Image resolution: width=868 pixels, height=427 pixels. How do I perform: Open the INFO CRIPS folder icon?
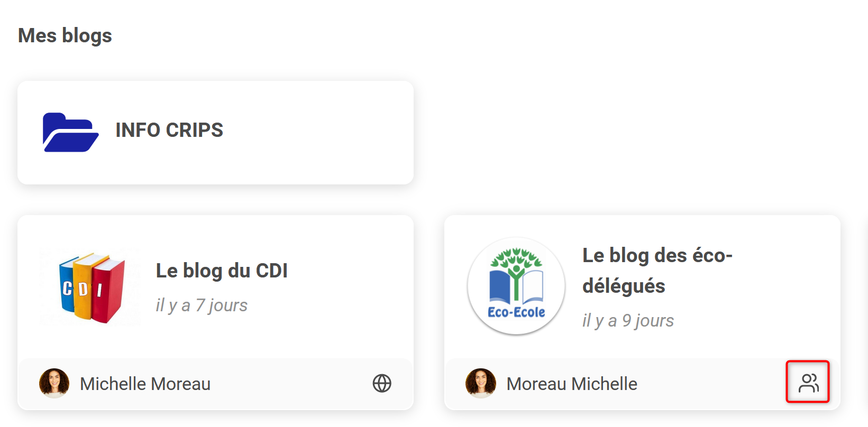(70, 132)
